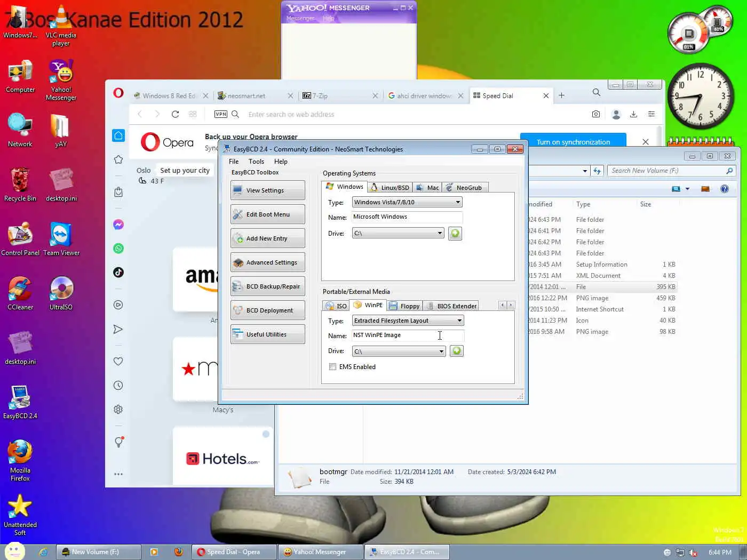Image resolution: width=747 pixels, height=560 pixels.
Task: Open the Tools menu in EasyBCD
Action: tap(256, 162)
